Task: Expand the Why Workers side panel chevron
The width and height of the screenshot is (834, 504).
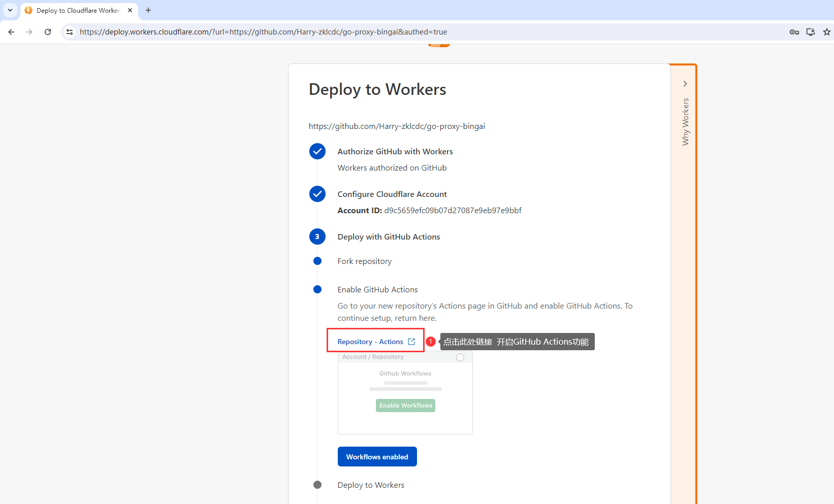Action: [x=685, y=84]
